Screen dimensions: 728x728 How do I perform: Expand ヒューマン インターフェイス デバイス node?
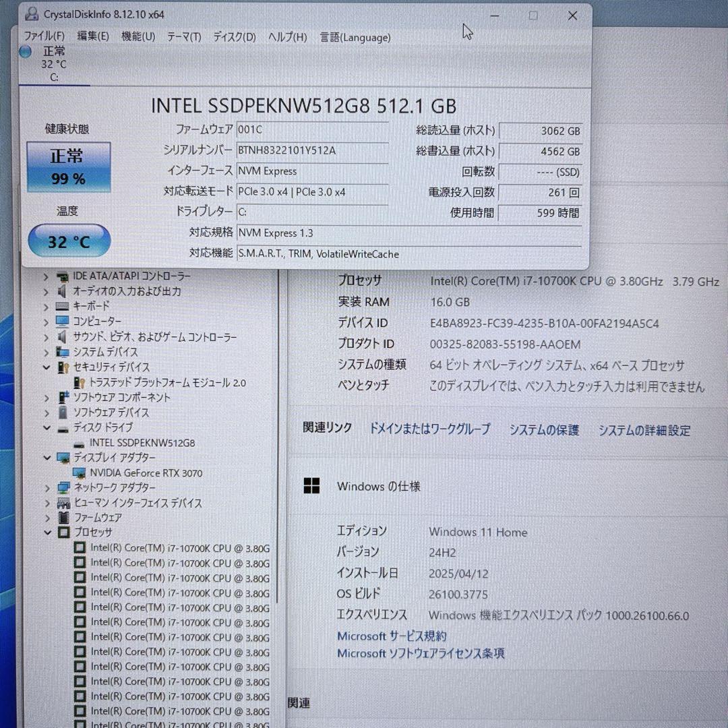(47, 503)
